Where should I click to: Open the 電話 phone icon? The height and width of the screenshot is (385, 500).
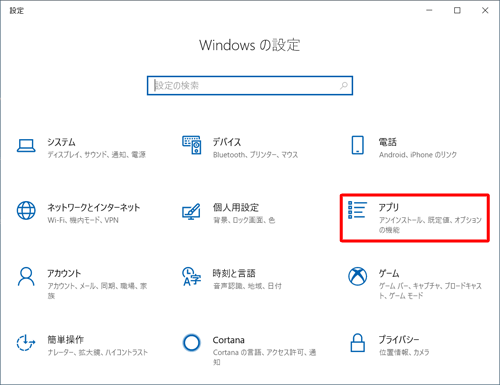[x=358, y=145]
